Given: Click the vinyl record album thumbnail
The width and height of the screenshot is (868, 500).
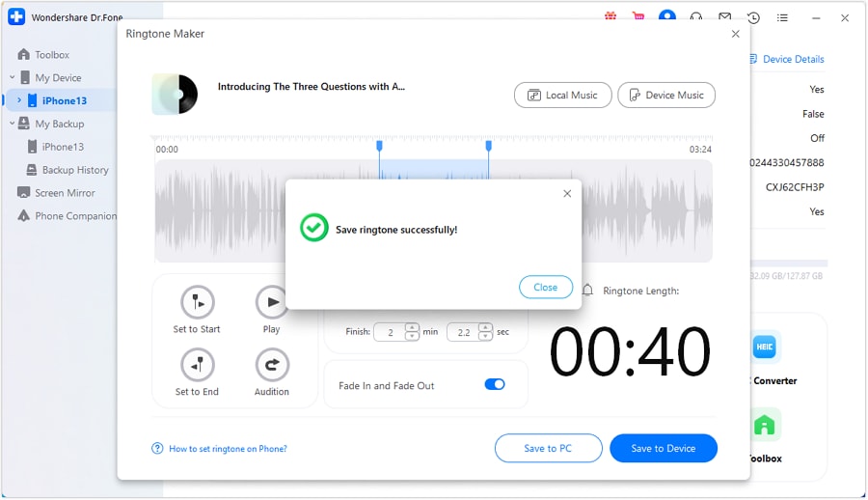Looking at the screenshot, I should click(175, 95).
